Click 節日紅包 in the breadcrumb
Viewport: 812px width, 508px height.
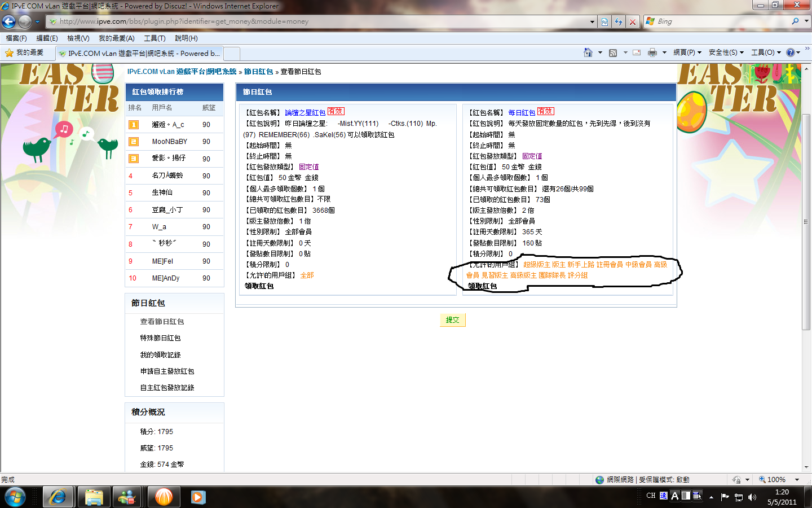tap(258, 72)
